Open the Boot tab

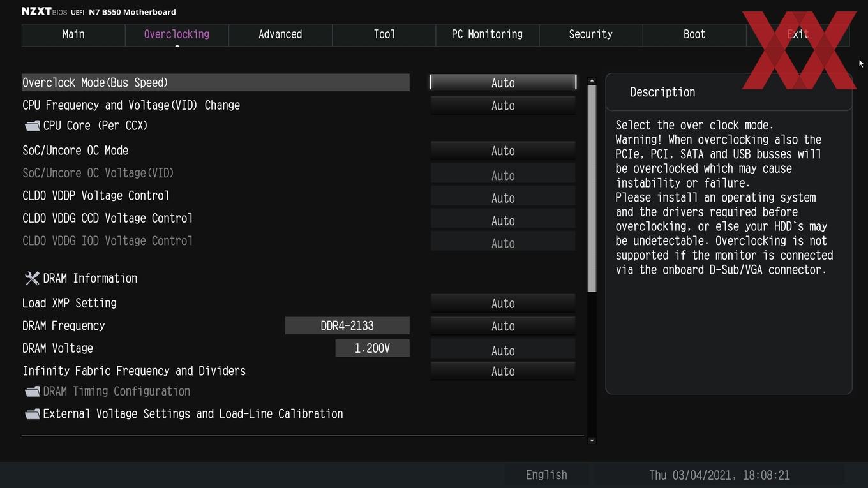pos(694,34)
